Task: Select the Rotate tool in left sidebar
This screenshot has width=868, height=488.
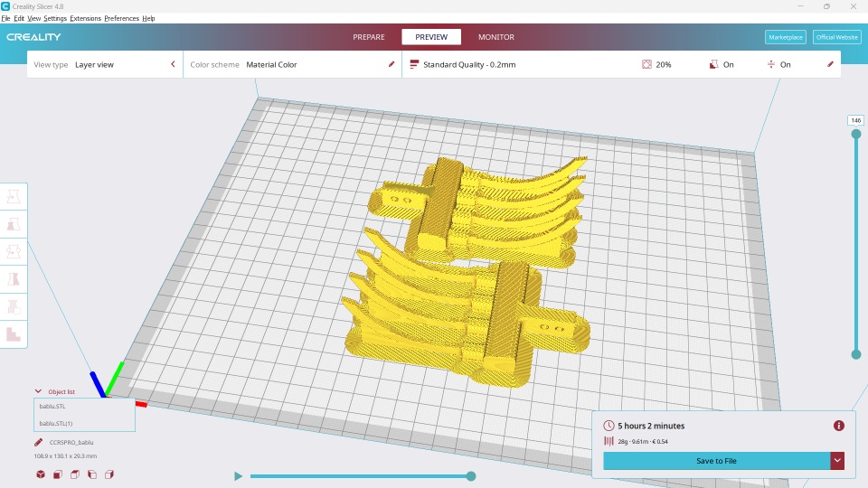Action: [x=14, y=252]
